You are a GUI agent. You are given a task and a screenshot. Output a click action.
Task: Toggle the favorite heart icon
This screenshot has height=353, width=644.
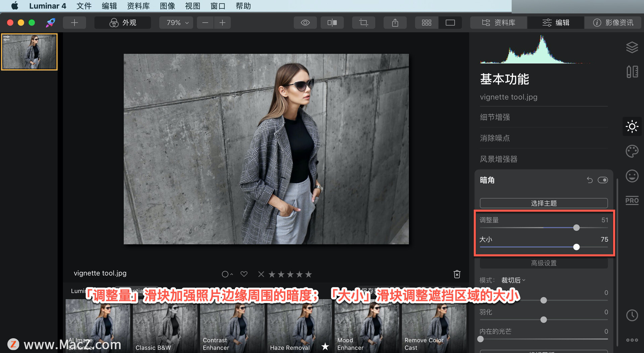coord(244,274)
